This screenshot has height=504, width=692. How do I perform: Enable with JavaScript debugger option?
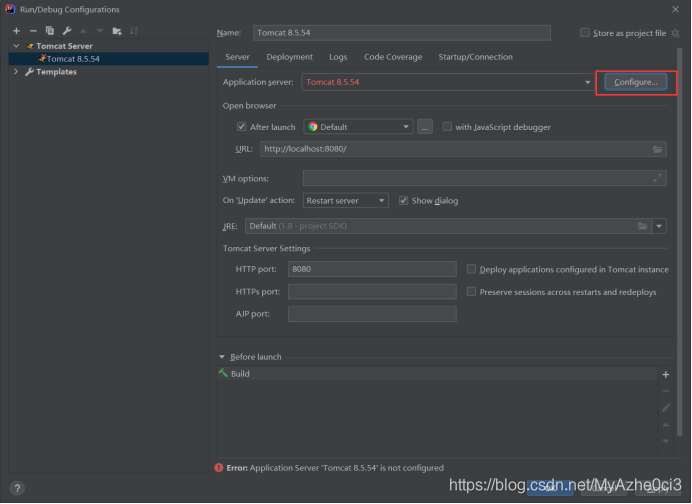[x=447, y=127]
